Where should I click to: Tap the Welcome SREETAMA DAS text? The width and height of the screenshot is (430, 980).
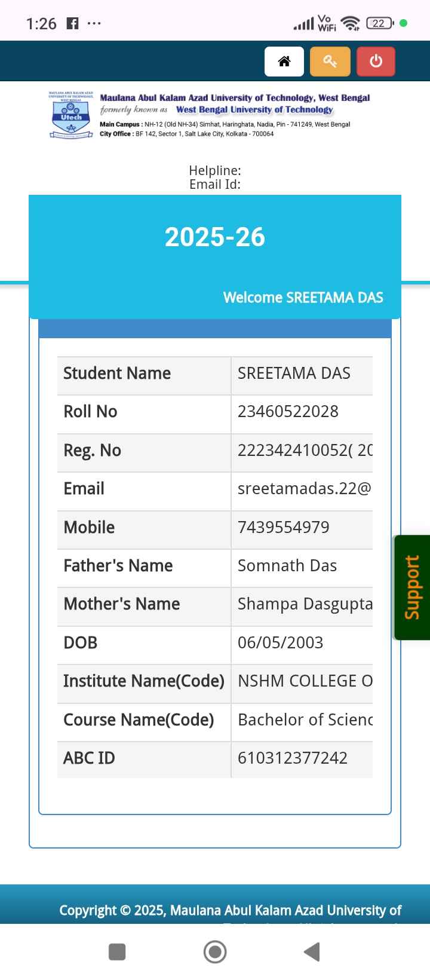click(x=303, y=298)
